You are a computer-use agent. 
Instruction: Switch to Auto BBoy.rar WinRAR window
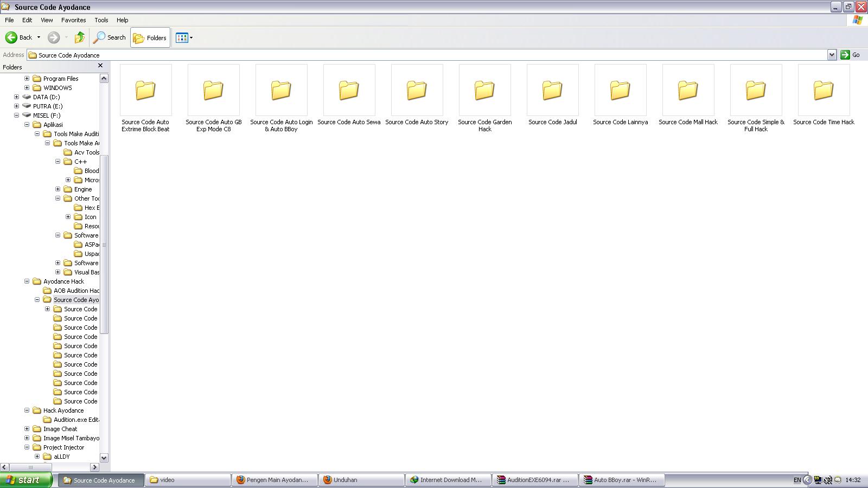[622, 480]
